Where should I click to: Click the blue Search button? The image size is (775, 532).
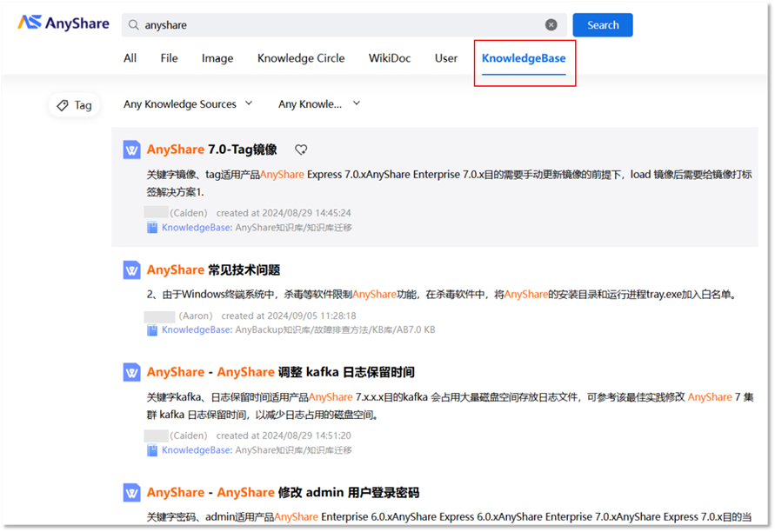coord(603,24)
